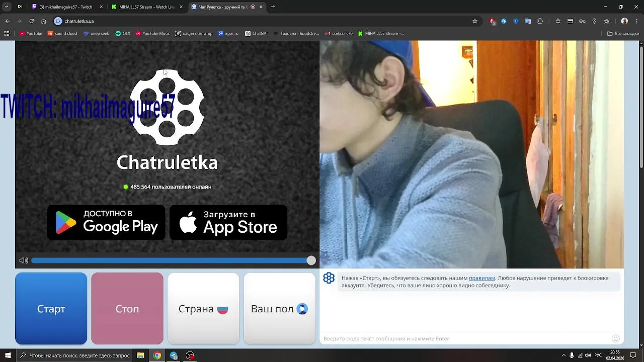The image size is (644, 362).
Task: Mute sound with the speaker icon
Action: 23,260
